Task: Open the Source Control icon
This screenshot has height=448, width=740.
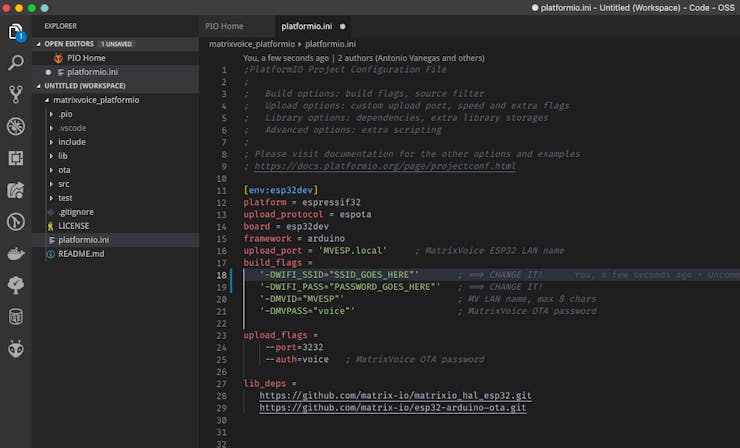Action: point(16,94)
